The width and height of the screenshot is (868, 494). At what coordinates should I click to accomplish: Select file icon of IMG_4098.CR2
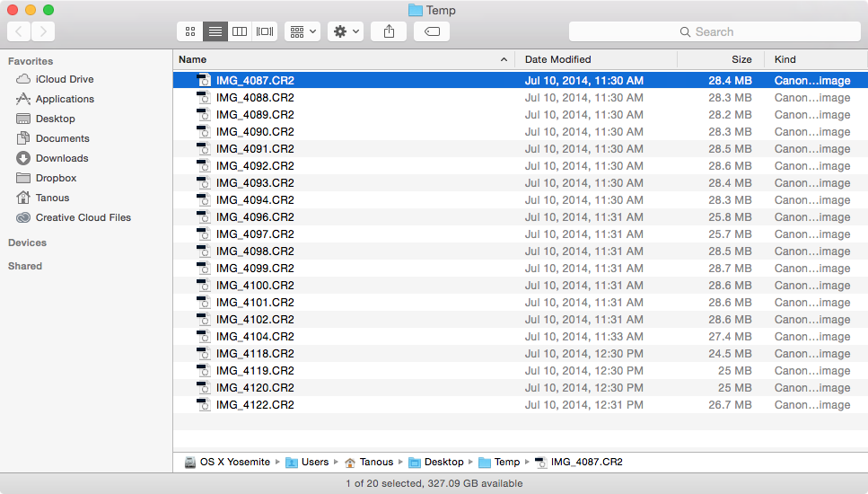click(x=204, y=251)
